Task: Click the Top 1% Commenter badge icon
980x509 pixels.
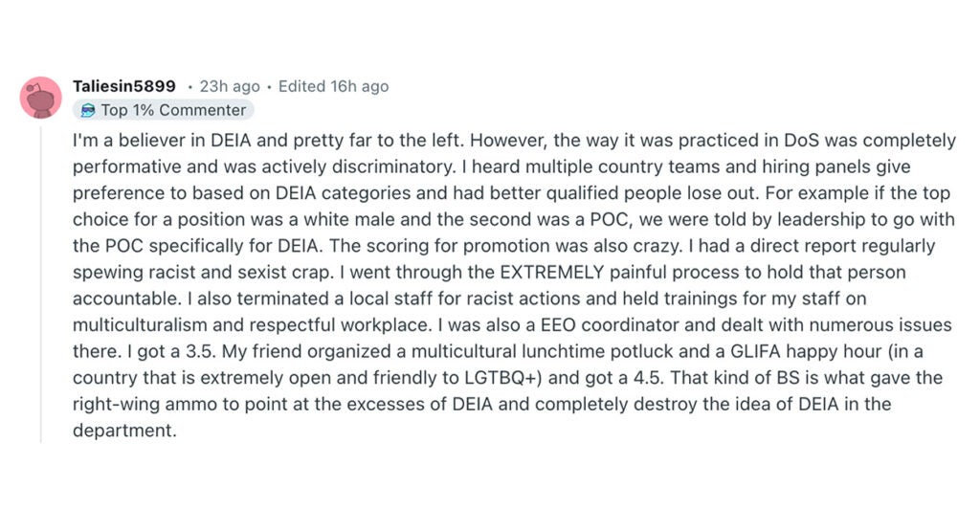Action: pos(88,110)
